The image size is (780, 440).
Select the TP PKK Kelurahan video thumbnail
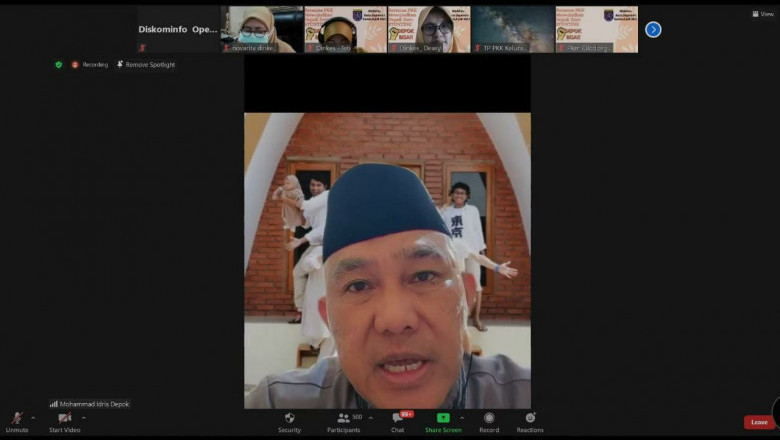click(x=512, y=29)
